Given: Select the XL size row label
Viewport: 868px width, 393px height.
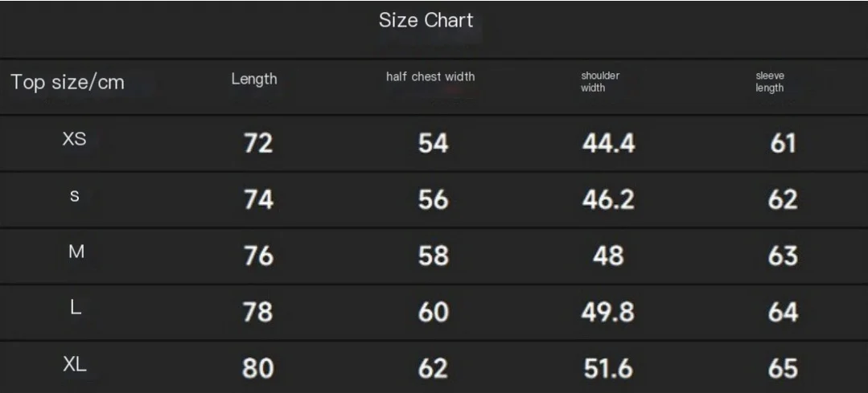Looking at the screenshot, I should pos(75,364).
